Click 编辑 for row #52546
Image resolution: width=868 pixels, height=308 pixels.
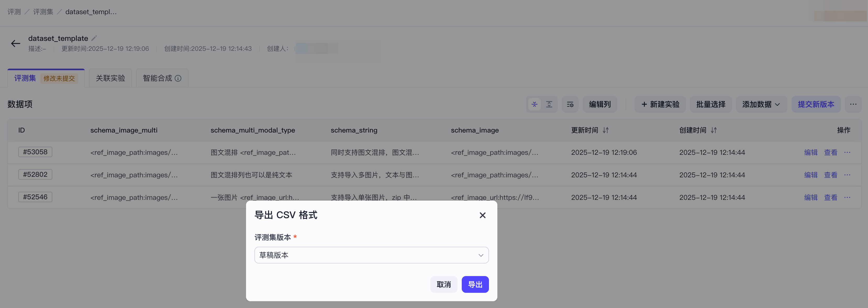click(811, 197)
